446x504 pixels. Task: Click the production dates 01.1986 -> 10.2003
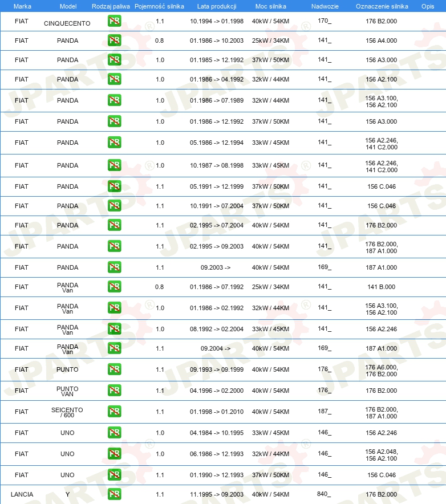point(216,40)
